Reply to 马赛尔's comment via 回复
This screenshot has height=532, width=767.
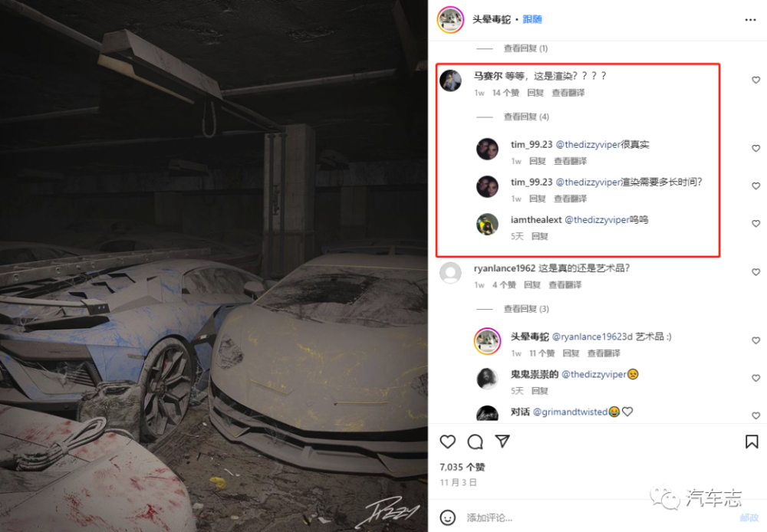click(x=535, y=93)
